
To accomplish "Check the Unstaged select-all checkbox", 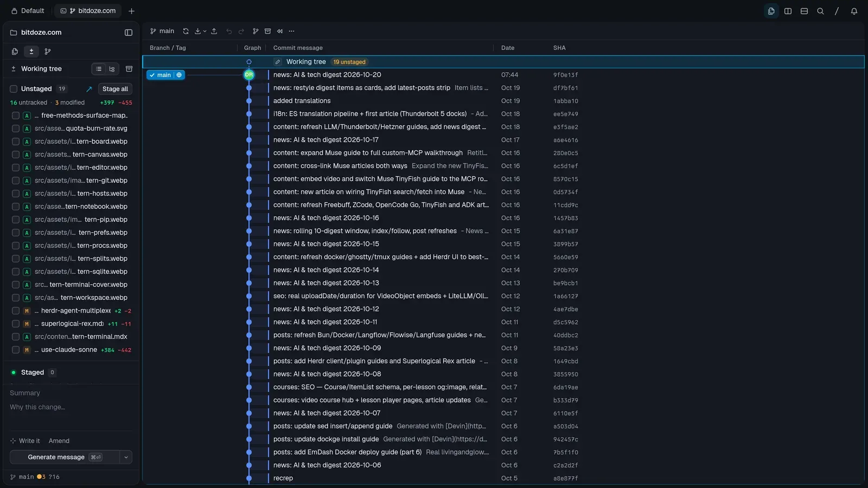I will pyautogui.click(x=14, y=89).
